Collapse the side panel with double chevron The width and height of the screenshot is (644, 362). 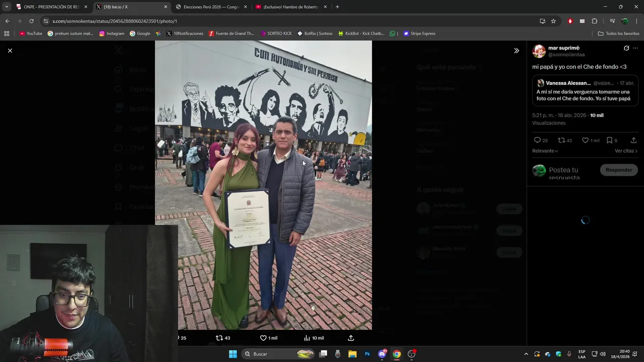click(516, 50)
